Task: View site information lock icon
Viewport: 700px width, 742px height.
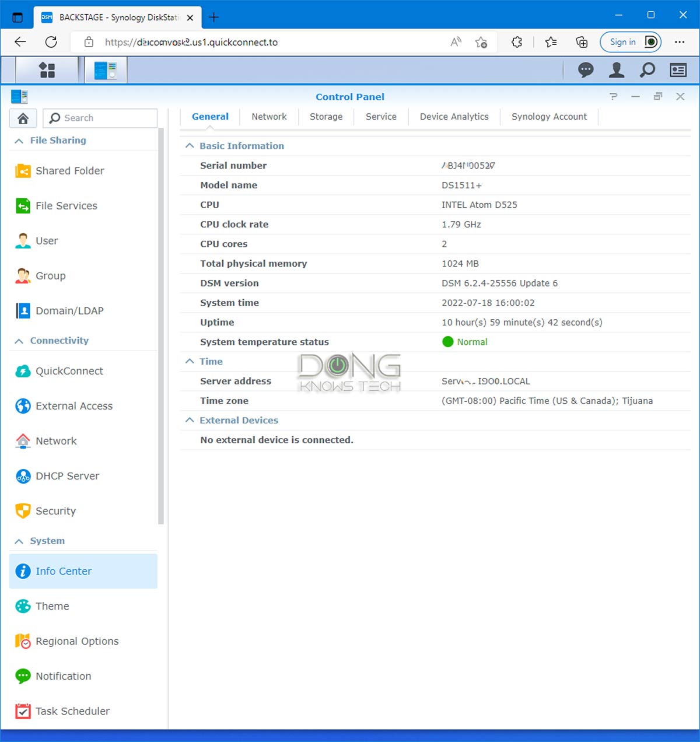Action: click(89, 42)
